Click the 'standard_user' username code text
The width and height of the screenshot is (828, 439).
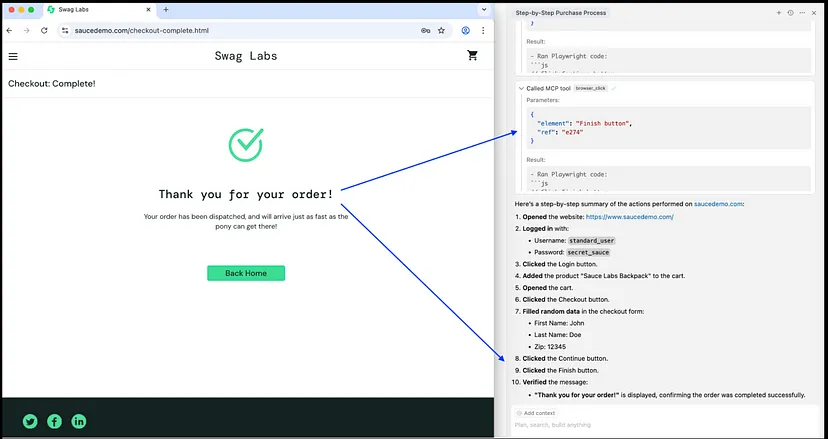591,240
